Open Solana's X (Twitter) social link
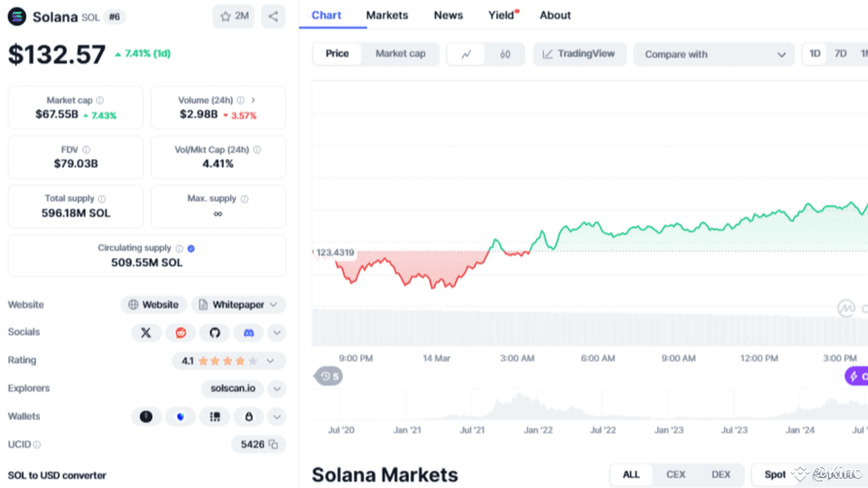The height and width of the screenshot is (488, 868). coord(146,333)
